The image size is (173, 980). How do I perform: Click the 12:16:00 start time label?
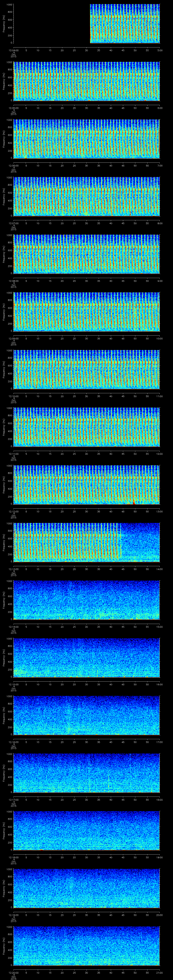tap(13, 742)
